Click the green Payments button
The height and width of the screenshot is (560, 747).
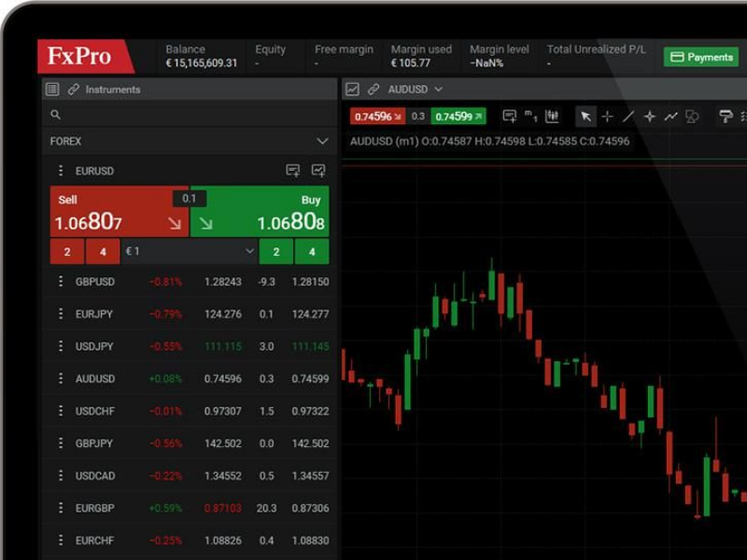[x=700, y=57]
